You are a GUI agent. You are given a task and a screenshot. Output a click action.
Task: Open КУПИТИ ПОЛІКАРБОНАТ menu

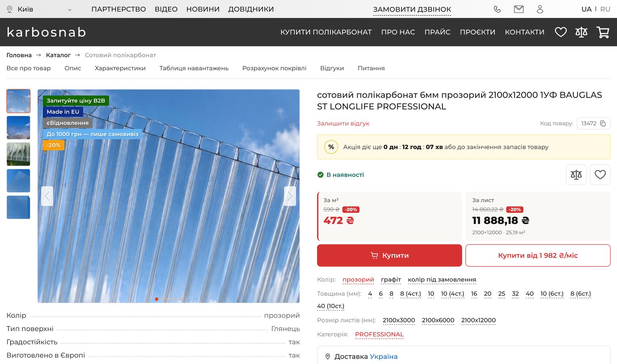(x=326, y=32)
